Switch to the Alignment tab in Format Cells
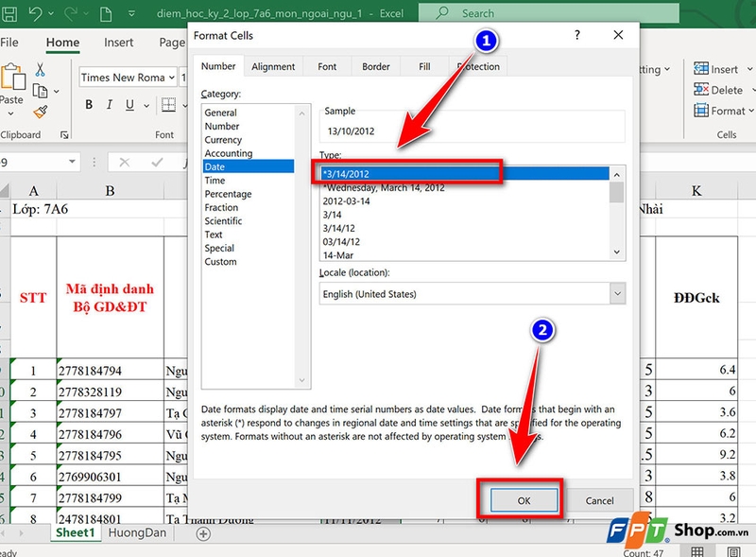756x557 pixels. (271, 66)
